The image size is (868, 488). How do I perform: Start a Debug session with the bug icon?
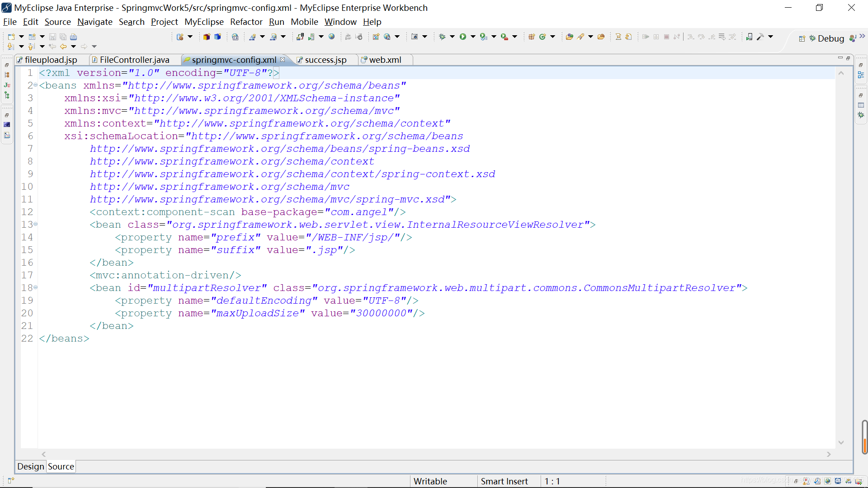442,37
